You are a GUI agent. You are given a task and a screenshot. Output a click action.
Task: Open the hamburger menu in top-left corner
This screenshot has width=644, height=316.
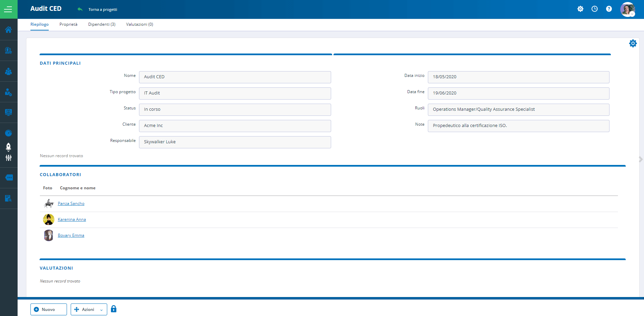coord(8,9)
